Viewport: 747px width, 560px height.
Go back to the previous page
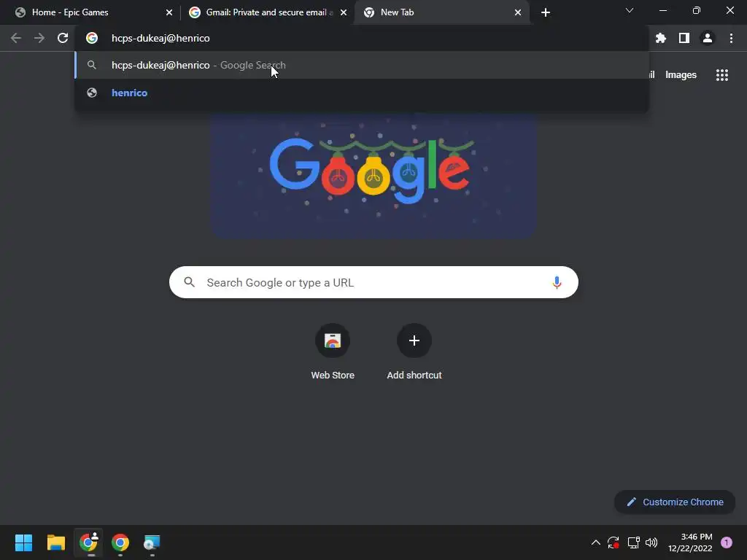click(16, 38)
